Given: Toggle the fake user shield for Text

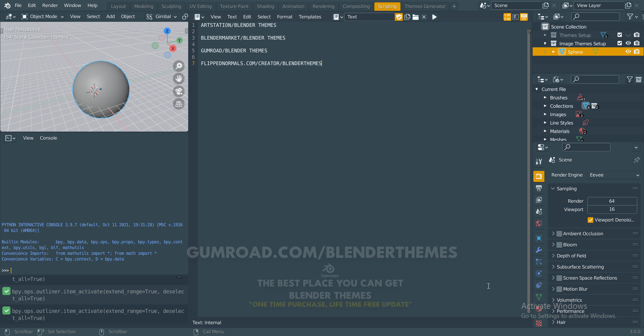Looking at the screenshot, I should [399, 17].
